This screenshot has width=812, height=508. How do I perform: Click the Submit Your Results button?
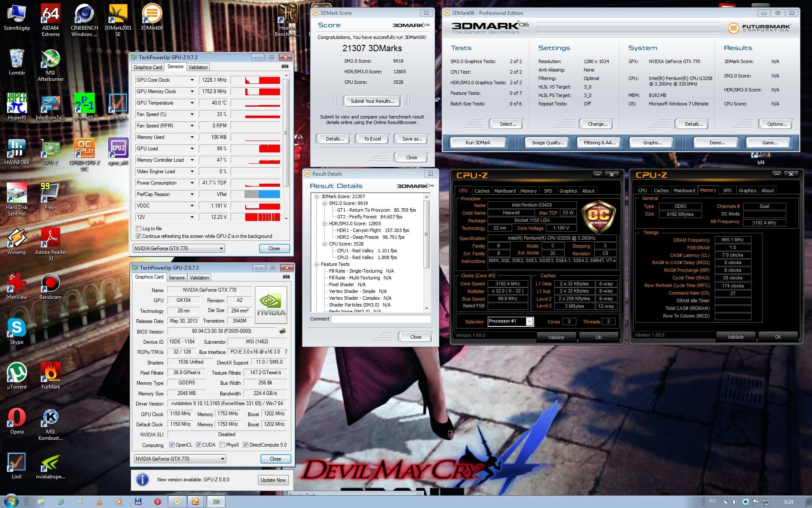coord(372,101)
